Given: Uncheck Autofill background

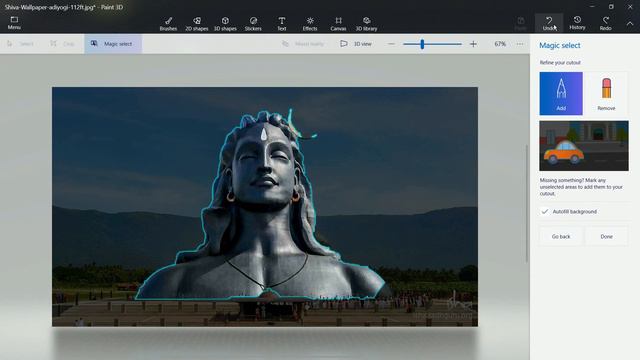Looking at the screenshot, I should 545,211.
